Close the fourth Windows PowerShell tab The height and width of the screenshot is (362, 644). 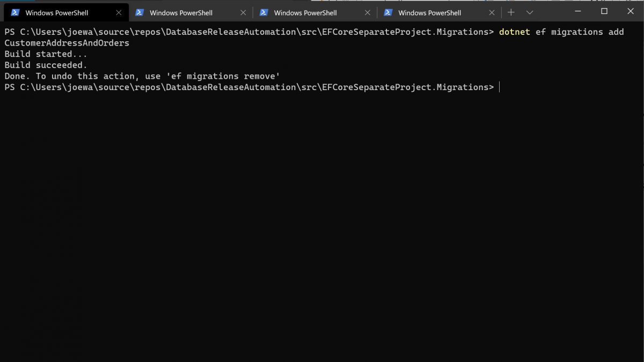pos(492,12)
